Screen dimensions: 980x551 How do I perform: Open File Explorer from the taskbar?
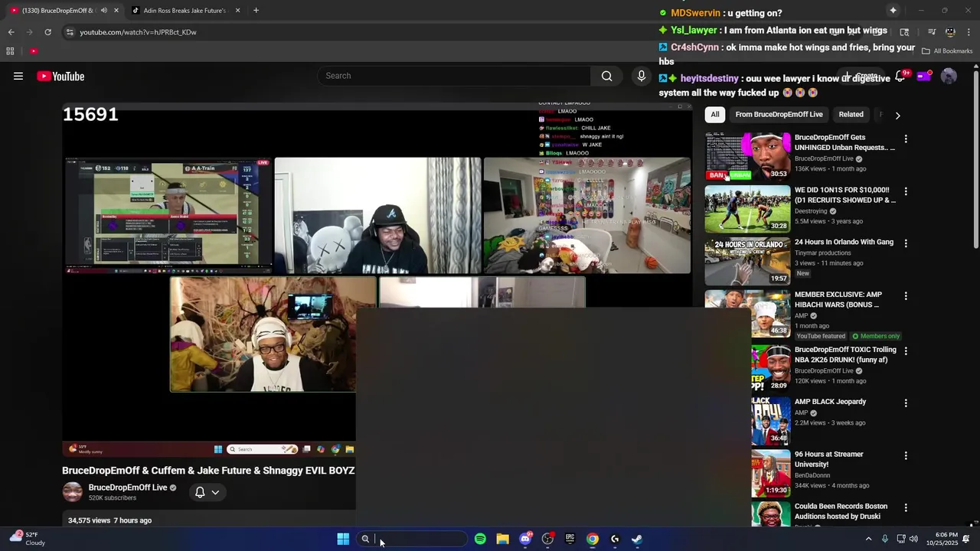(502, 539)
